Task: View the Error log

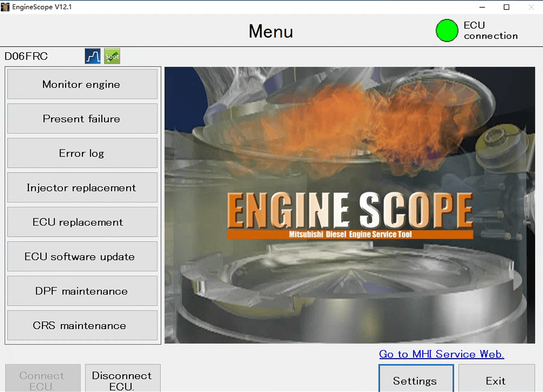Action: pyautogui.click(x=82, y=153)
